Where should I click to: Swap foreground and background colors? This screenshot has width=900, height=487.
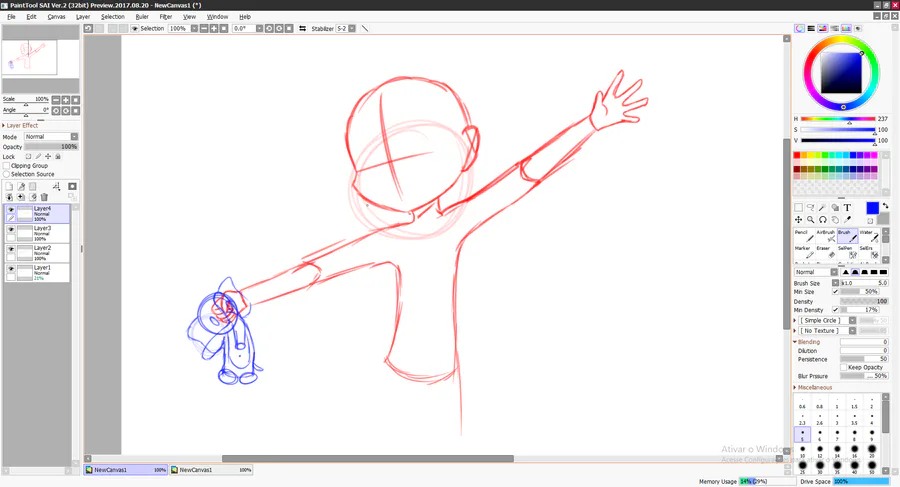point(885,206)
